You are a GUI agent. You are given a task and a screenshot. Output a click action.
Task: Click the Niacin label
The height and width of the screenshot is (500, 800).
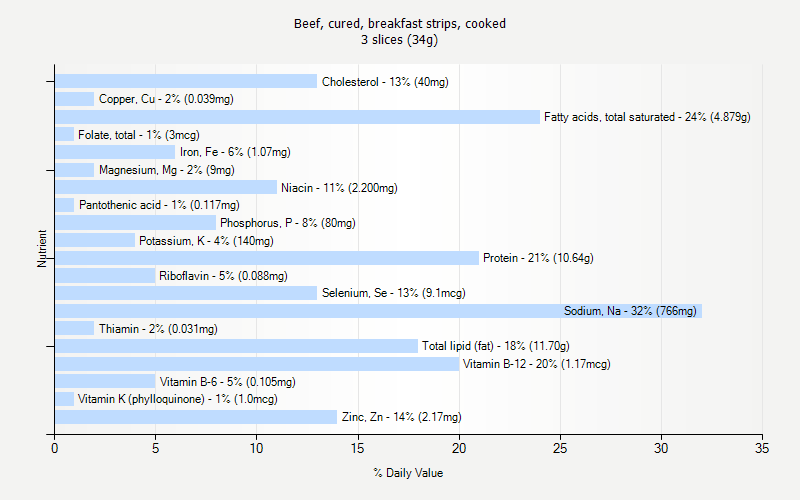coord(339,187)
